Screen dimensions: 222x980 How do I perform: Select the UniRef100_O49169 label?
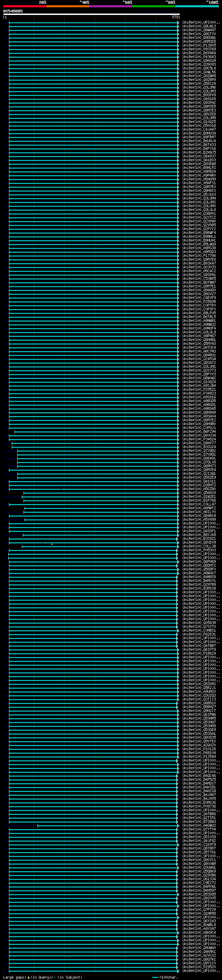coord(199,99)
